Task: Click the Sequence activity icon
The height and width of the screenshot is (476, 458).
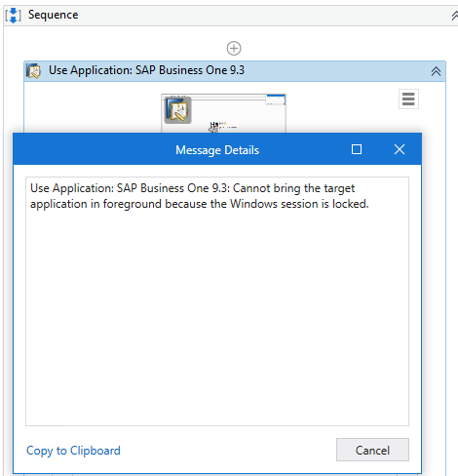Action: pyautogui.click(x=13, y=16)
